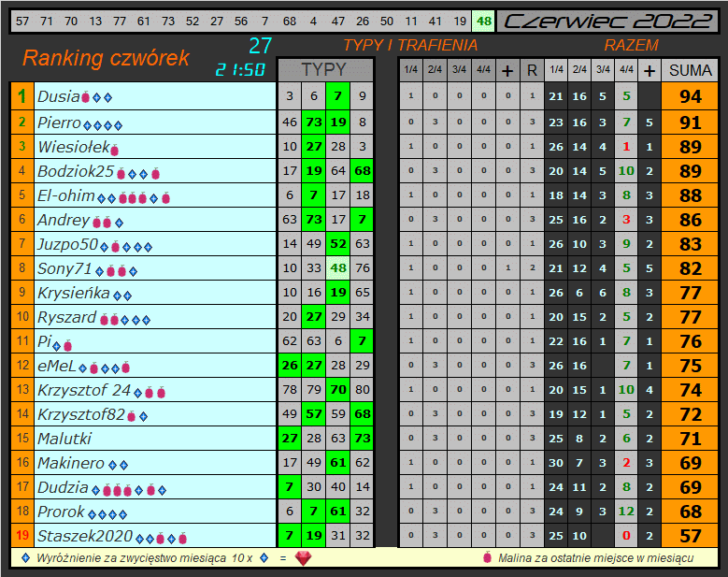Viewport: 728px width, 577px height.
Task: Click the raspberry icon next to Krzysztof82
Action: point(132,416)
